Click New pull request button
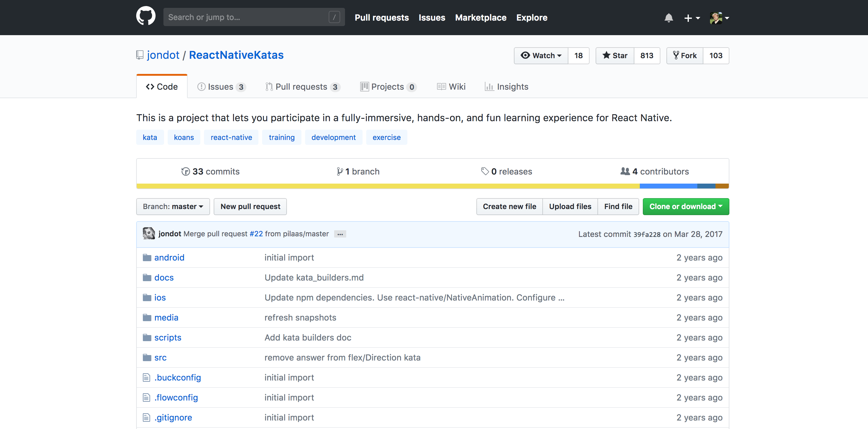The height and width of the screenshot is (429, 868). coord(250,206)
